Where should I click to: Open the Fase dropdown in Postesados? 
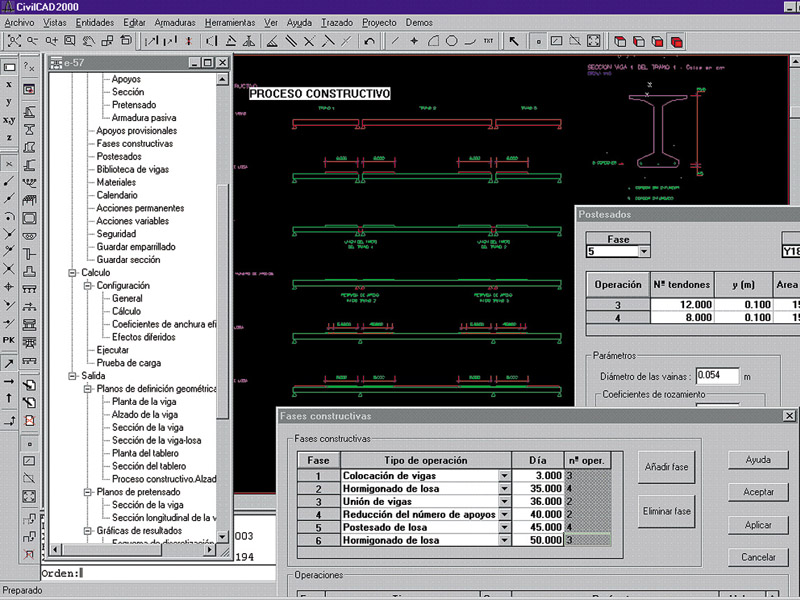pos(643,252)
